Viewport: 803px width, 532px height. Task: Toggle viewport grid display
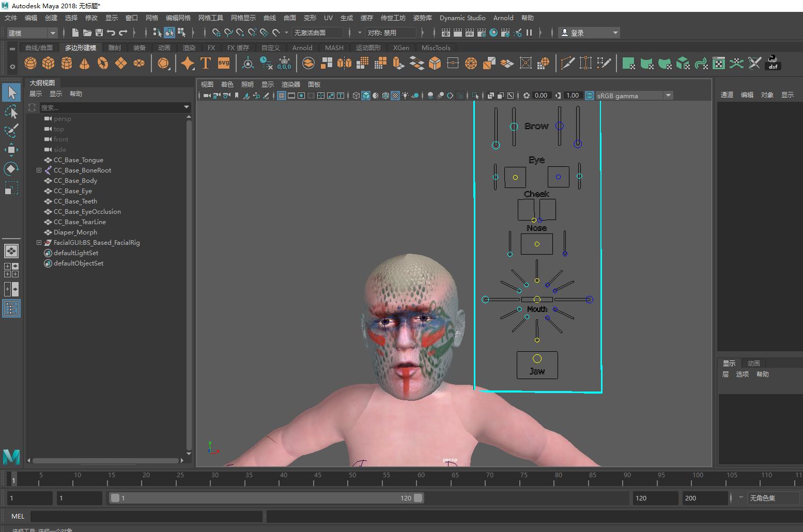282,96
